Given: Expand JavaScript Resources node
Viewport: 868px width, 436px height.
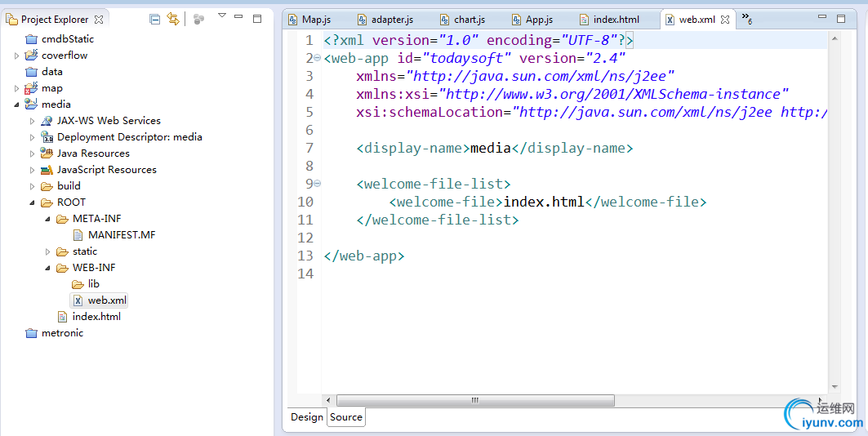Looking at the screenshot, I should click(x=32, y=170).
